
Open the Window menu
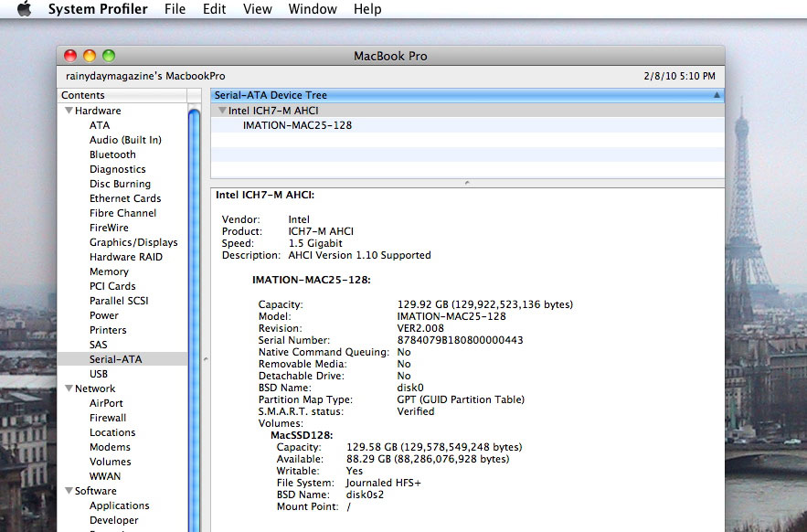coord(313,9)
